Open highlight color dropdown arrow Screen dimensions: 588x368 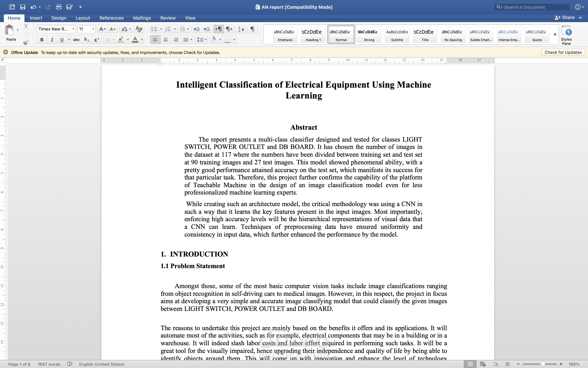pyautogui.click(x=128, y=40)
